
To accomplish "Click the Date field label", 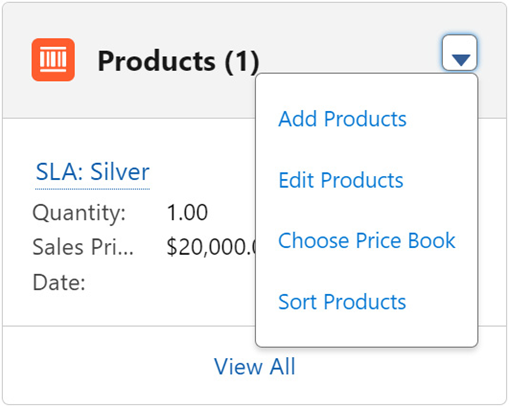I will [59, 283].
